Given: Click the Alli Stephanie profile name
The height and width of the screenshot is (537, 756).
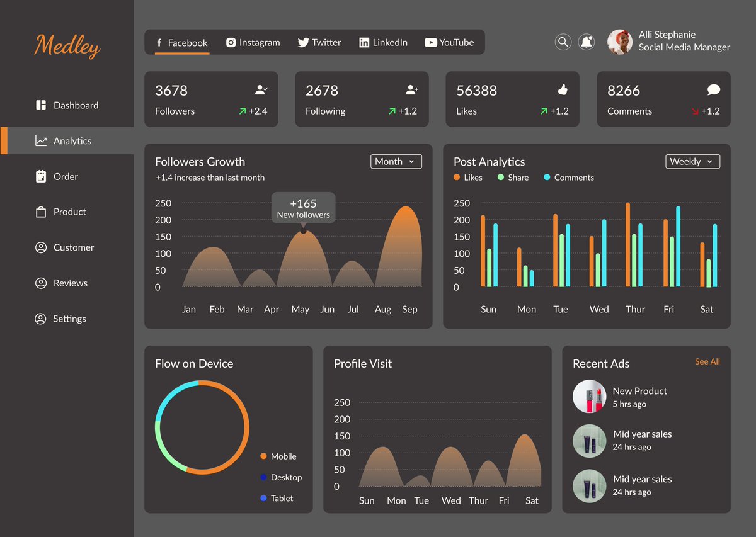Looking at the screenshot, I should [667, 35].
